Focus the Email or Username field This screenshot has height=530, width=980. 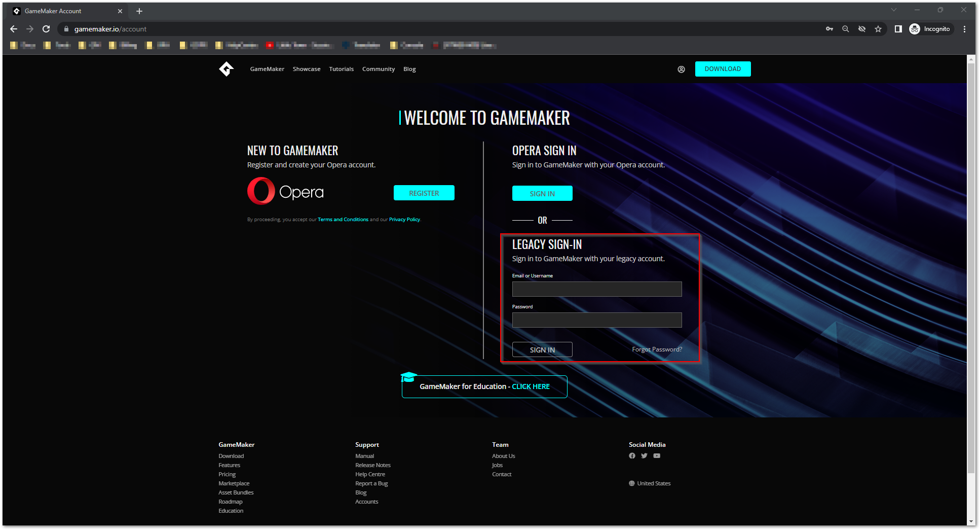(597, 289)
